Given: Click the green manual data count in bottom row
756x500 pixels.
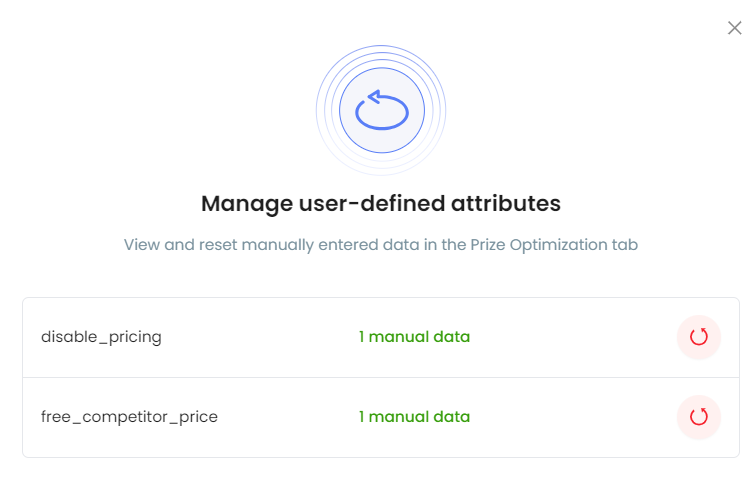Looking at the screenshot, I should (x=414, y=417).
